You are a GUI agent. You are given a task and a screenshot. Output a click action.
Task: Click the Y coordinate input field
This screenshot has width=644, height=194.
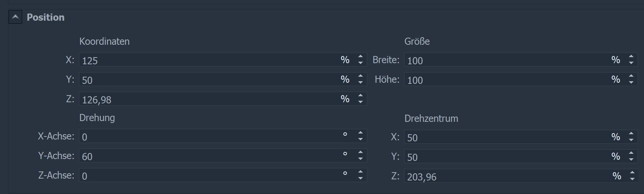click(207, 80)
